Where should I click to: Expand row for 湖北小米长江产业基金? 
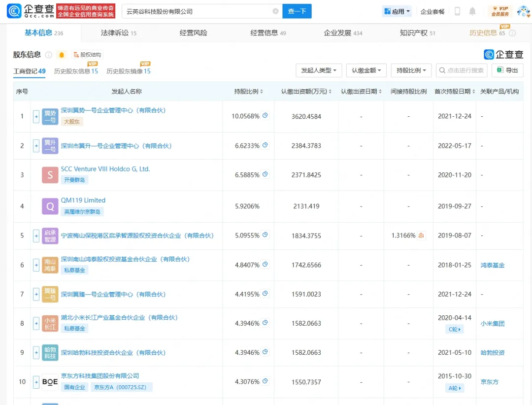[36, 323]
